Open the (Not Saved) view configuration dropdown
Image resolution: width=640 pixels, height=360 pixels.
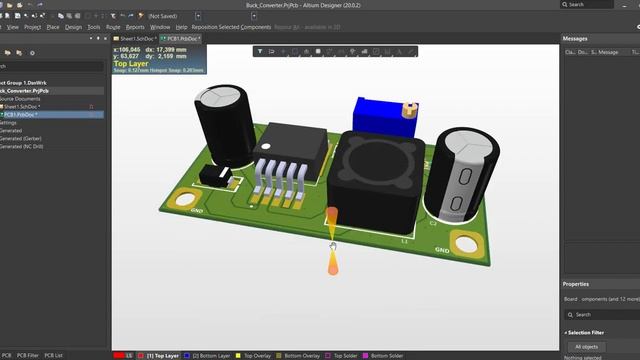198,16
